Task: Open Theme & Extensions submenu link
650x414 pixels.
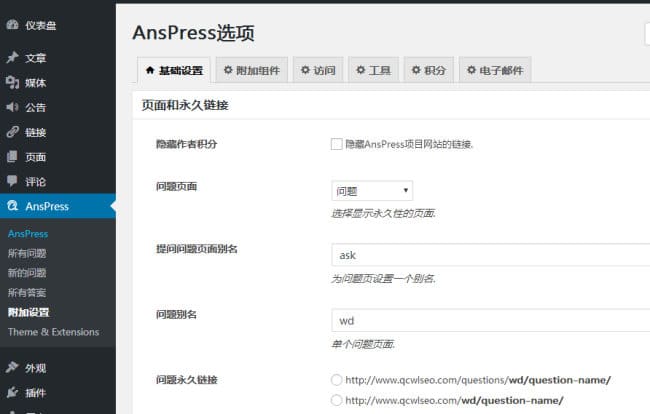Action: coord(53,332)
